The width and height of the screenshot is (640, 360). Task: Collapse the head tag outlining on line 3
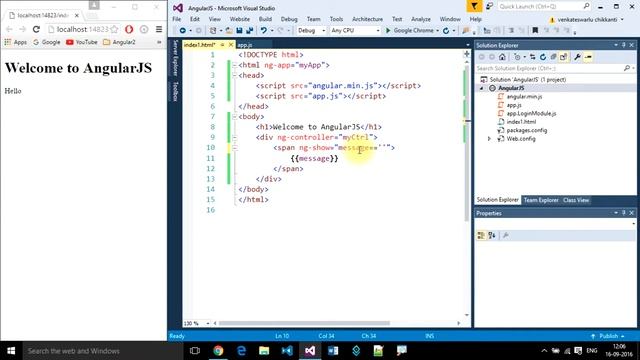point(234,76)
